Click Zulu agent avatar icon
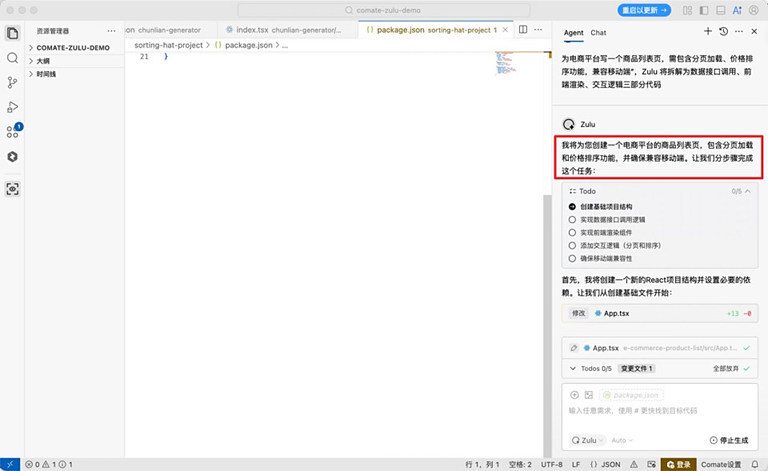Image resolution: width=768 pixels, height=471 pixels. click(x=569, y=124)
